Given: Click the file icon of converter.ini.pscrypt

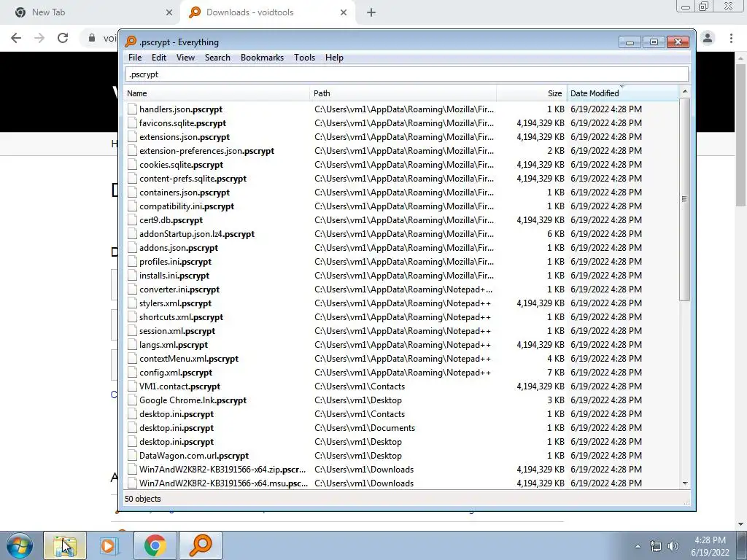Looking at the screenshot, I should [132, 289].
